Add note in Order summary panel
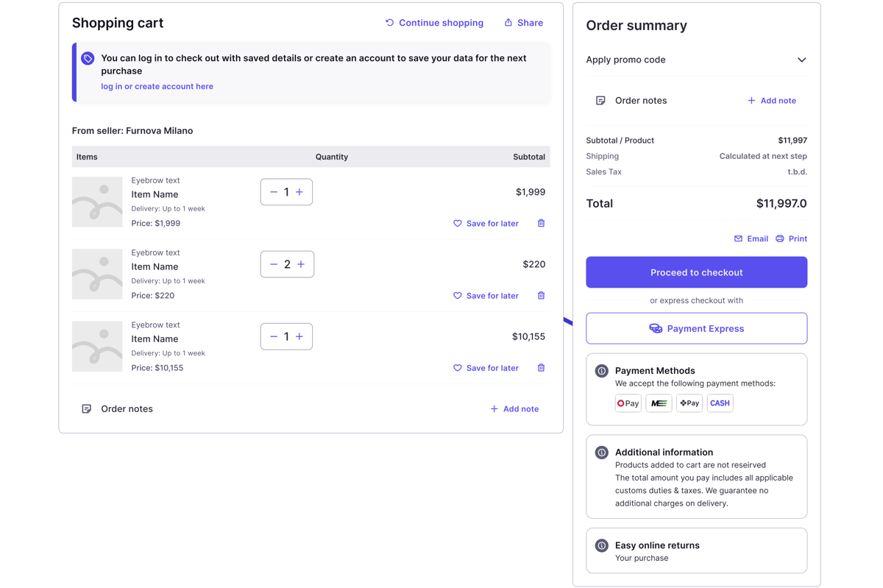Viewport: 883px width, 588px height. tap(771, 101)
